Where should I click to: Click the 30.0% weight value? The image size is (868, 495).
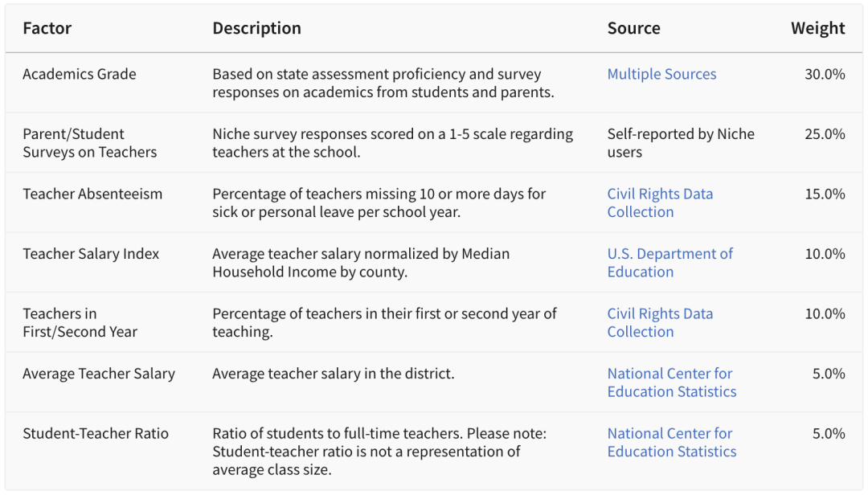(825, 74)
